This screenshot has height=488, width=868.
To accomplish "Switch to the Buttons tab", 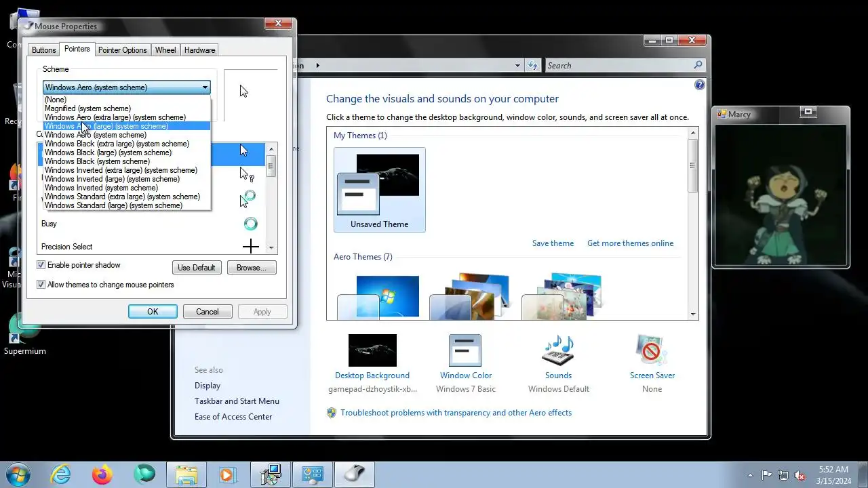I will [x=44, y=50].
